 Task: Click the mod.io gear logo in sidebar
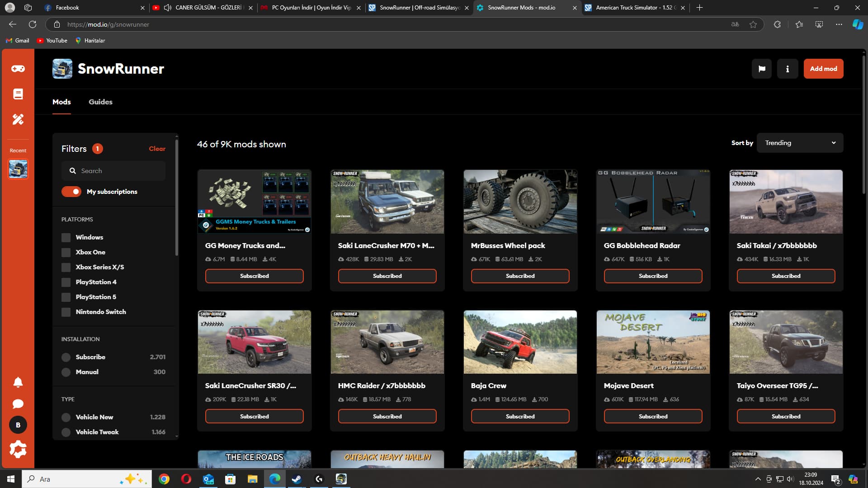[18, 449]
